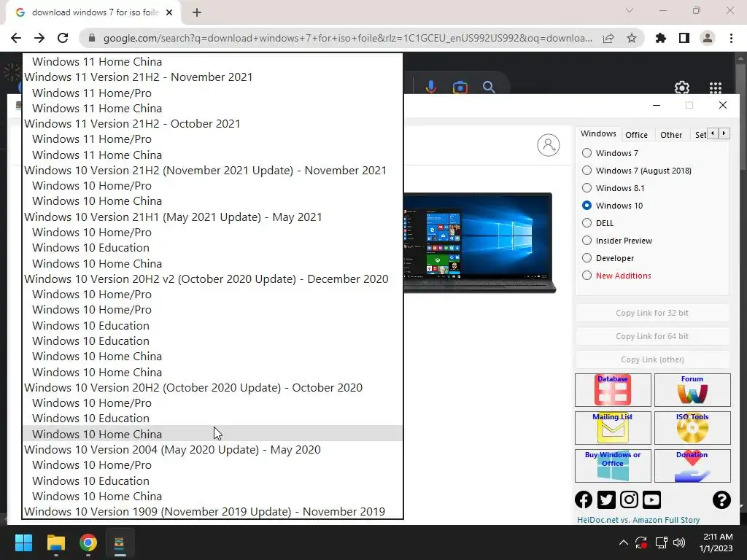
Task: Click the tab scroll right arrow
Action: [x=724, y=133]
